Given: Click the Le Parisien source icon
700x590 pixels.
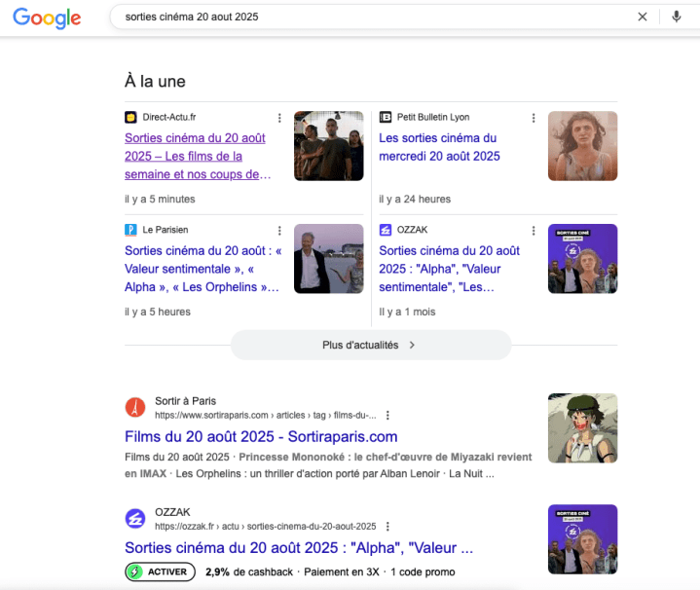Looking at the screenshot, I should [130, 230].
